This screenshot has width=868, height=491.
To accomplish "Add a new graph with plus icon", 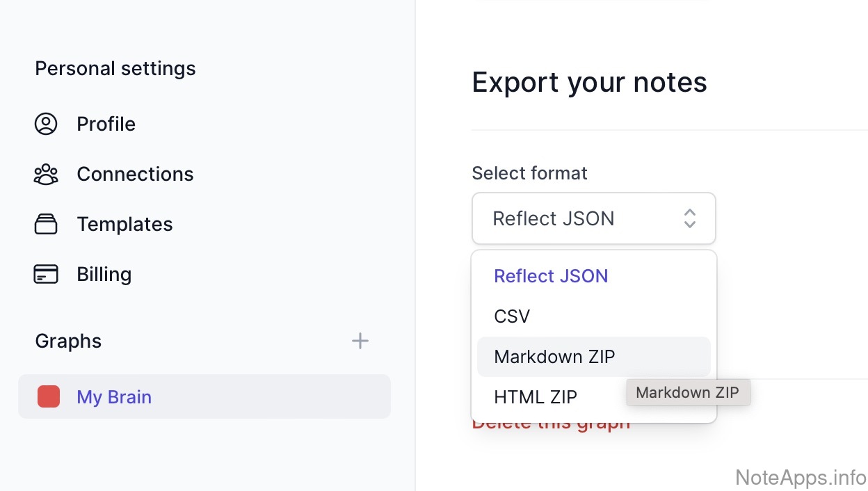I will (360, 341).
